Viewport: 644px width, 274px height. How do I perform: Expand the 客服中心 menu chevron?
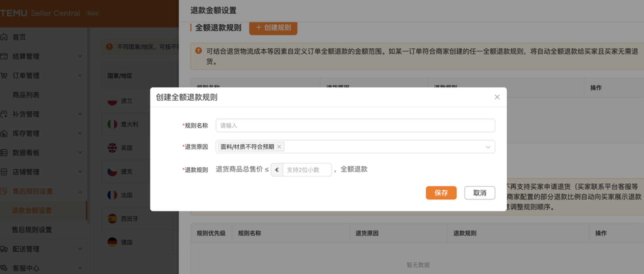pos(80,268)
